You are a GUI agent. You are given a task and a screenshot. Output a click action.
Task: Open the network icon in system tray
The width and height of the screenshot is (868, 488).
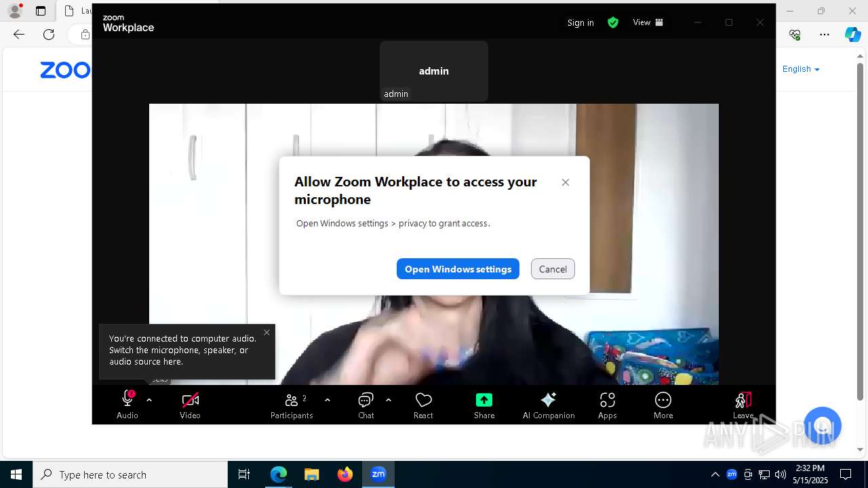coord(764,474)
